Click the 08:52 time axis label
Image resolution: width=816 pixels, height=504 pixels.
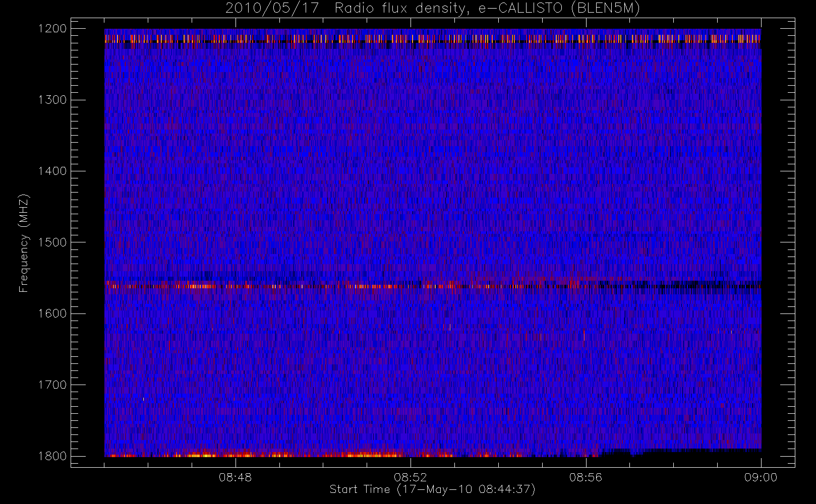click(411, 477)
